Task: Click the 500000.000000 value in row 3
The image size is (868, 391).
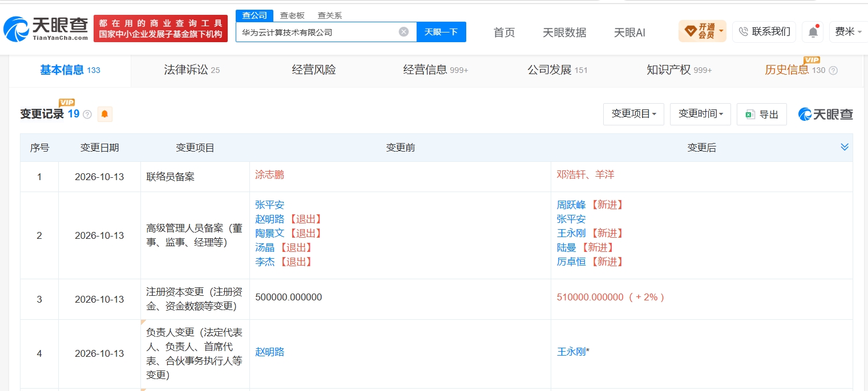Action: [x=289, y=297]
